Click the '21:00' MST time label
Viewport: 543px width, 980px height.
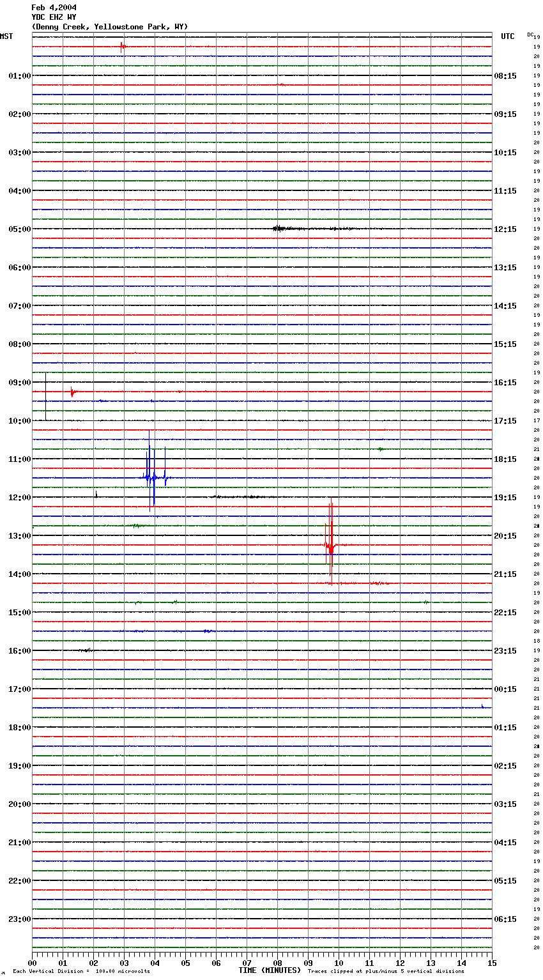tap(20, 843)
